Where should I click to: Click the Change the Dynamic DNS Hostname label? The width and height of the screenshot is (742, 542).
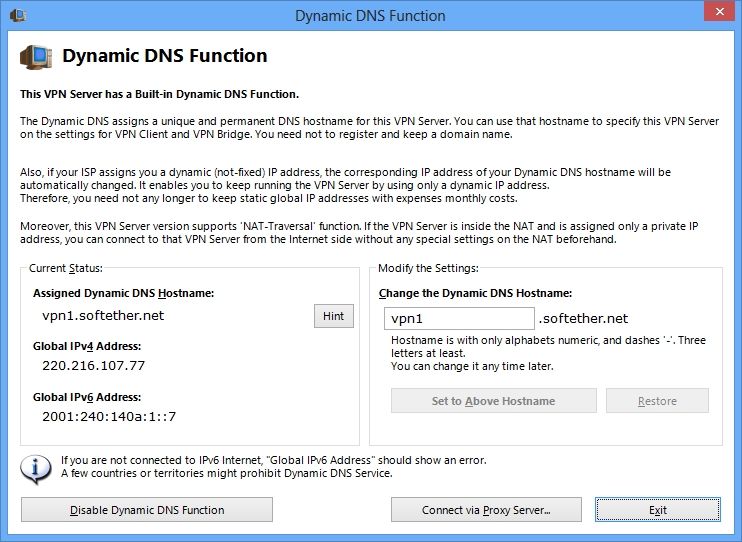(476, 293)
